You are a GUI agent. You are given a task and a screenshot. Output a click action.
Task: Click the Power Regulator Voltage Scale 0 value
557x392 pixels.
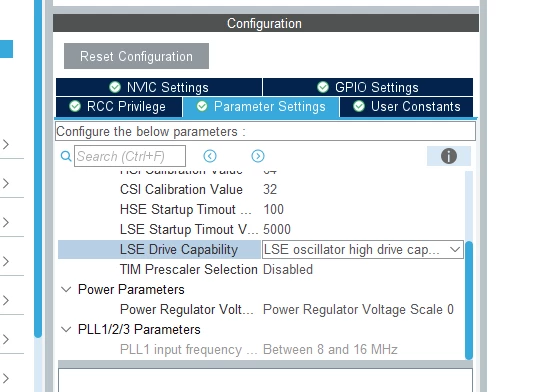(358, 310)
